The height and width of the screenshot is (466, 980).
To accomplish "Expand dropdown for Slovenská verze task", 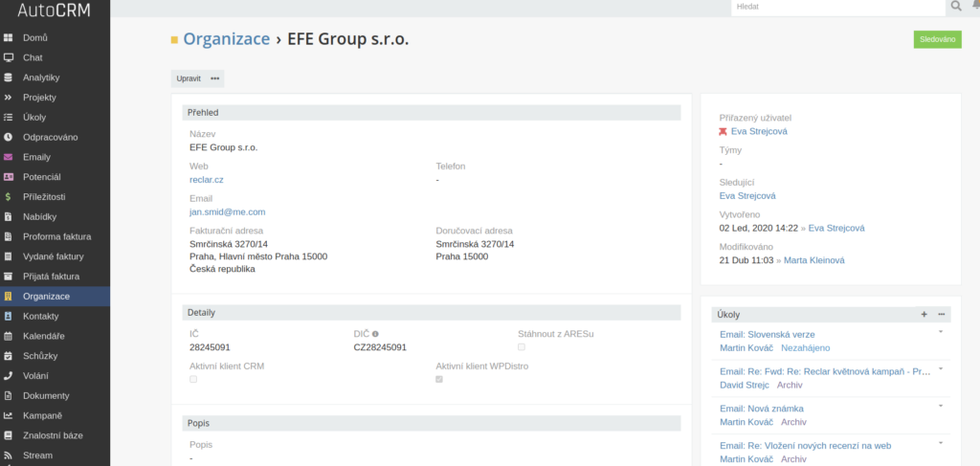I will [941, 332].
